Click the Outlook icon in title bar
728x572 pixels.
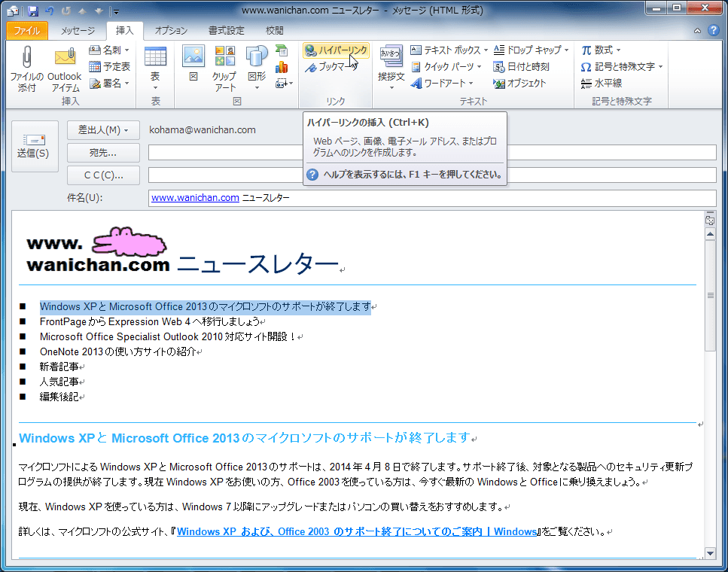coord(13,11)
